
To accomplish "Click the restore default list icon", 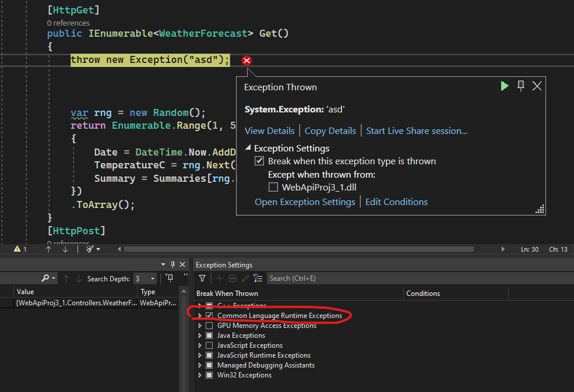I will coord(258,278).
